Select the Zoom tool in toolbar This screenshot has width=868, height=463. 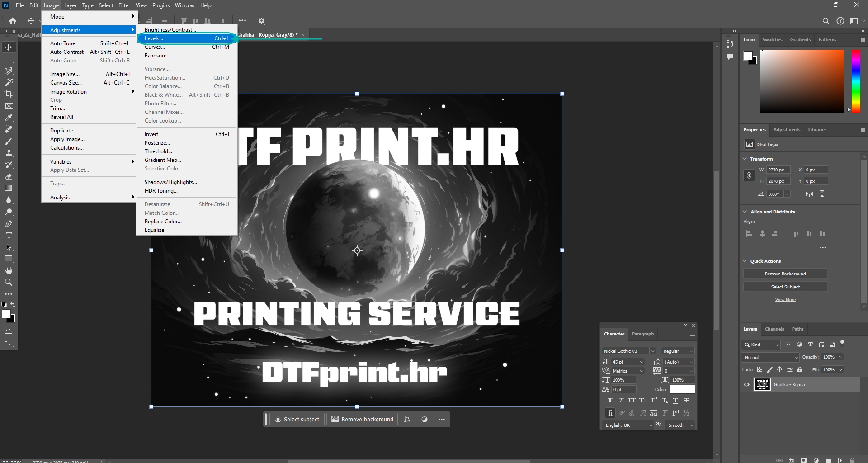point(9,283)
